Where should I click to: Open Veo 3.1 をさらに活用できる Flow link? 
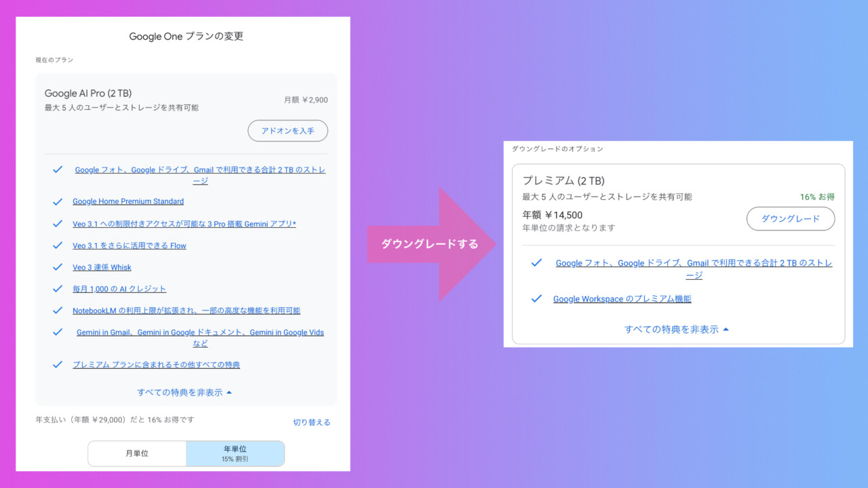coord(130,245)
